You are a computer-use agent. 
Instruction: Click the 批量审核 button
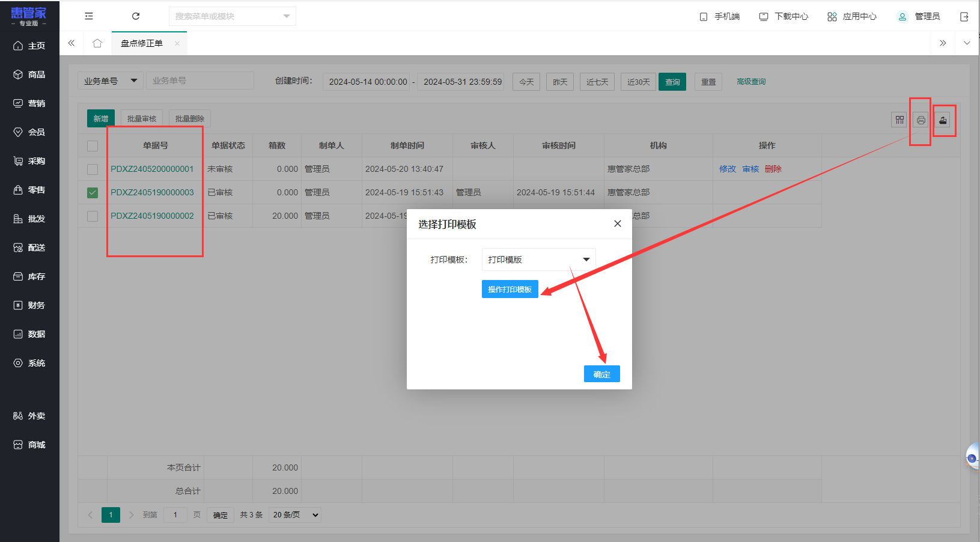(142, 118)
